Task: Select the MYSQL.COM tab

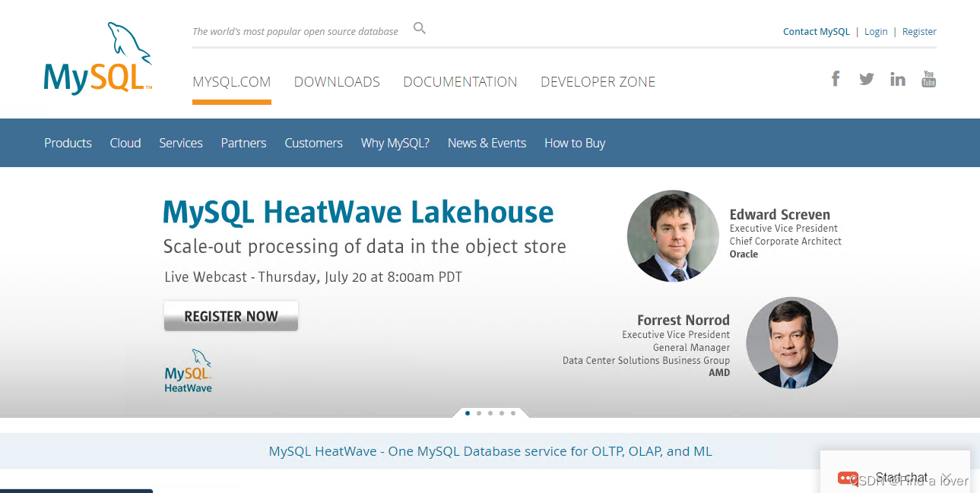Action: pos(232,82)
